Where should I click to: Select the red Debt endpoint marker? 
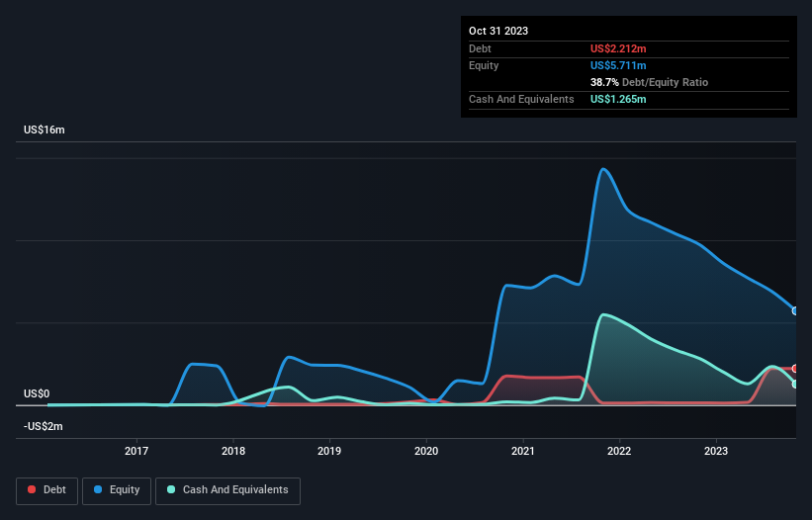795,369
